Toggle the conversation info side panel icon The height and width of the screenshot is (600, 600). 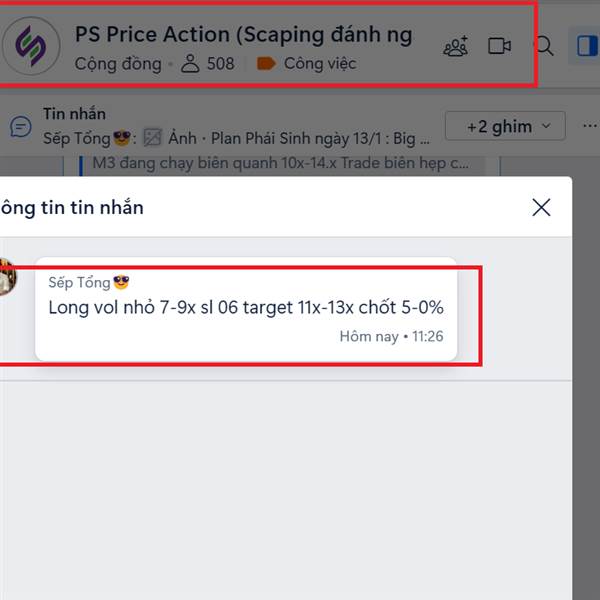click(587, 46)
